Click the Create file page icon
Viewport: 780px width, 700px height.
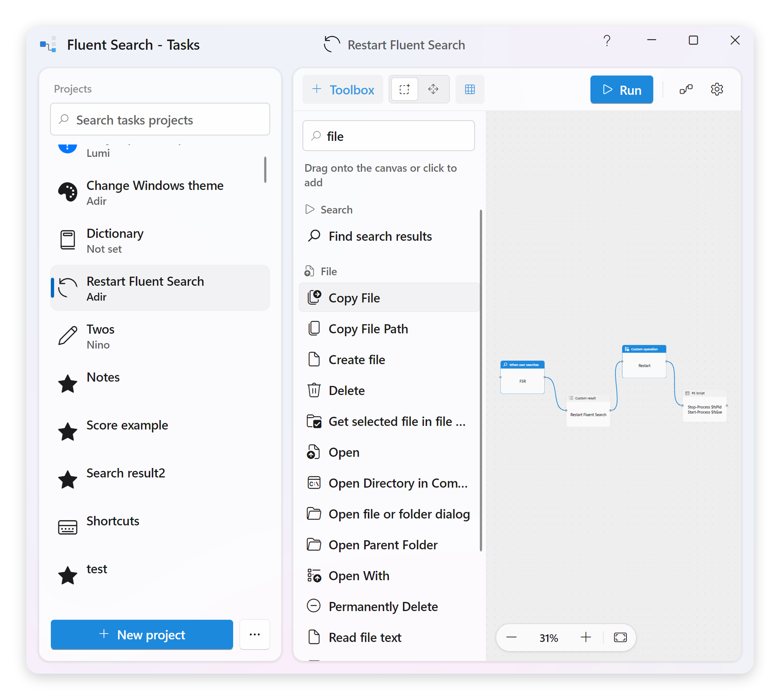coord(314,359)
